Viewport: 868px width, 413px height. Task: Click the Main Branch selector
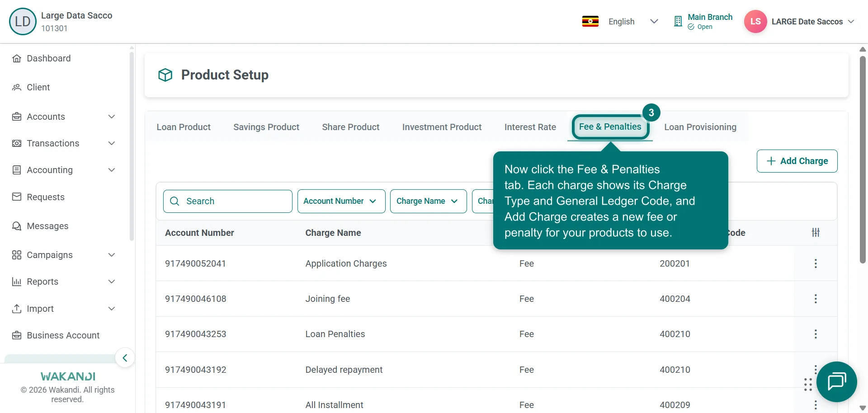[703, 21]
